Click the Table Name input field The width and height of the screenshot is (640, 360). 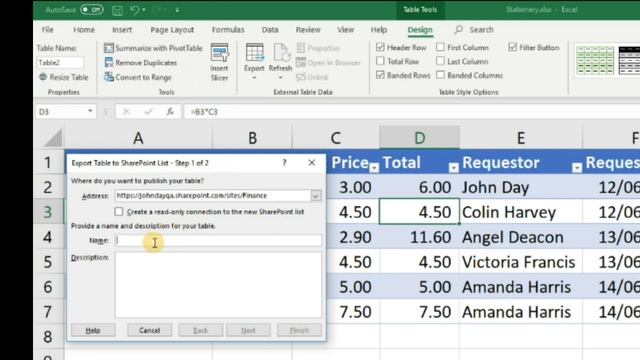pyautogui.click(x=60, y=62)
